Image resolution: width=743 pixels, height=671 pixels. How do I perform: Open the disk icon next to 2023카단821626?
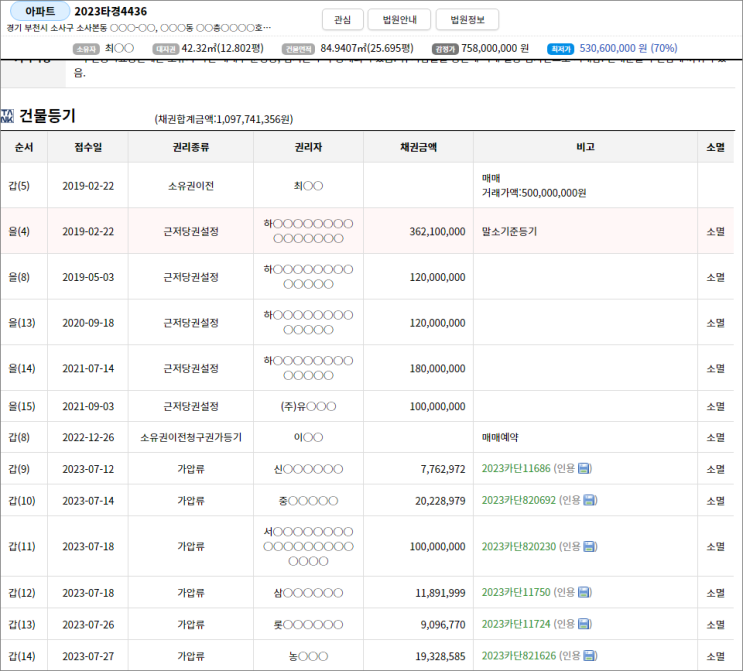coord(590,656)
